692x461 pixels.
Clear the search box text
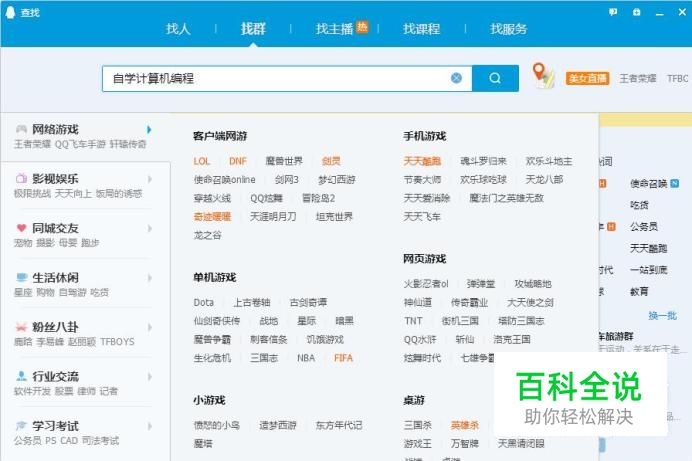click(x=456, y=78)
